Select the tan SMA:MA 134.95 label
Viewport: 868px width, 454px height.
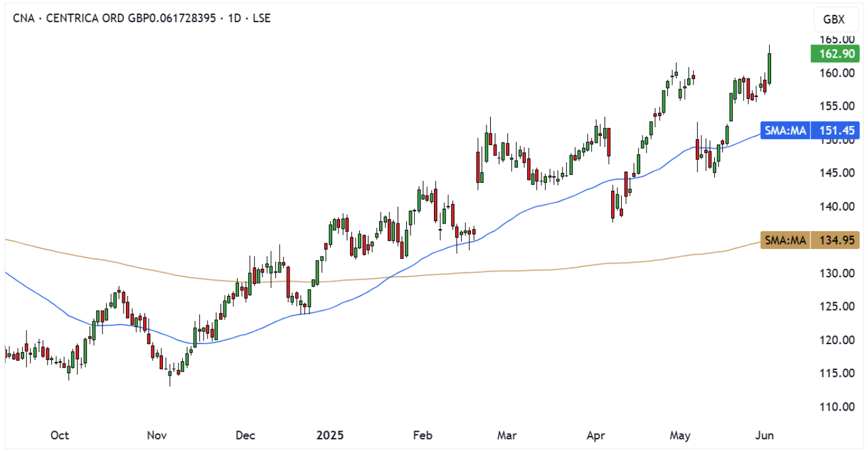(809, 240)
